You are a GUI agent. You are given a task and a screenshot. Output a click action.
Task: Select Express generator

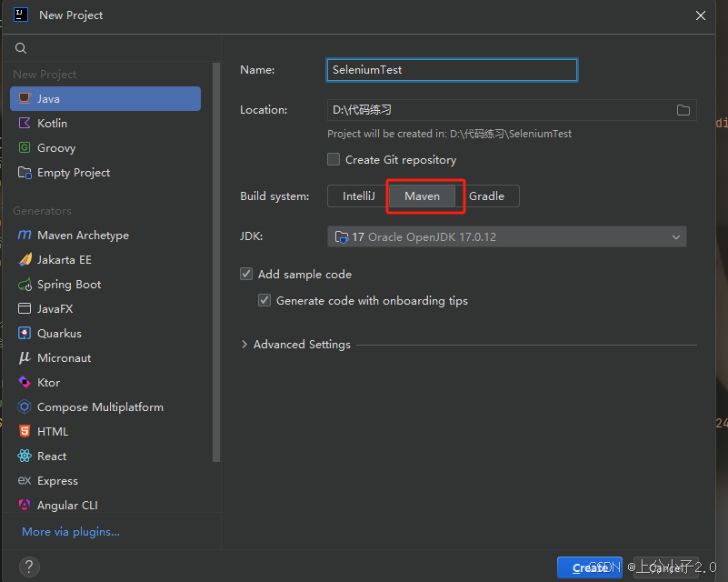(x=105, y=481)
